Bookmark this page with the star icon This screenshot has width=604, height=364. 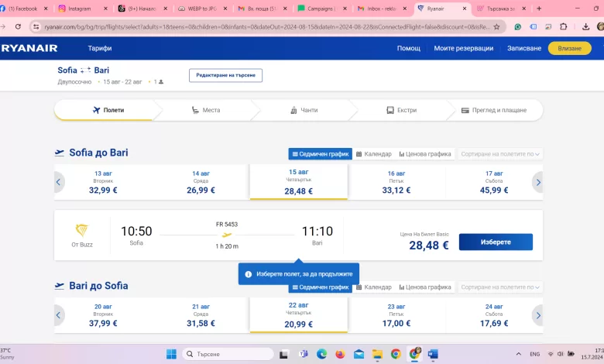pyautogui.click(x=496, y=26)
